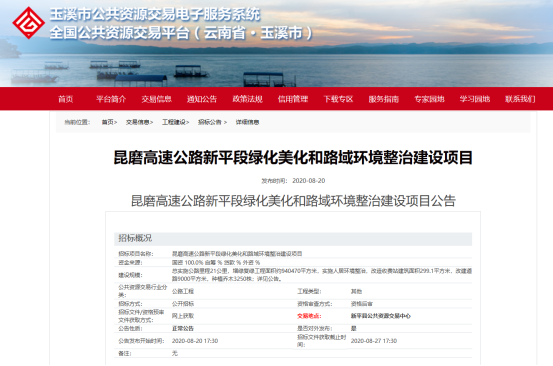
Task: Click the 招标公告 breadcrumb link
Action: (x=210, y=122)
